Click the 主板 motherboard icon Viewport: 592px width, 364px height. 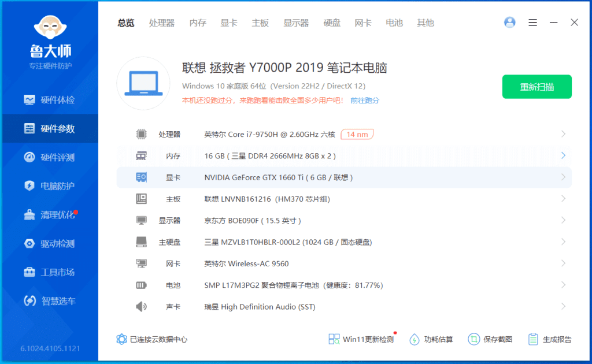pos(141,199)
